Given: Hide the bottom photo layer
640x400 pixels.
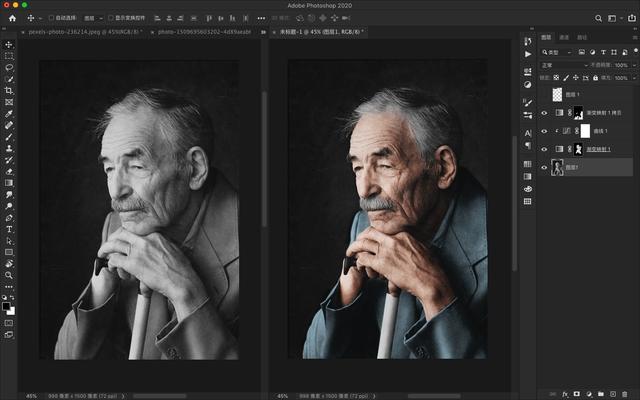Looking at the screenshot, I should pos(544,167).
